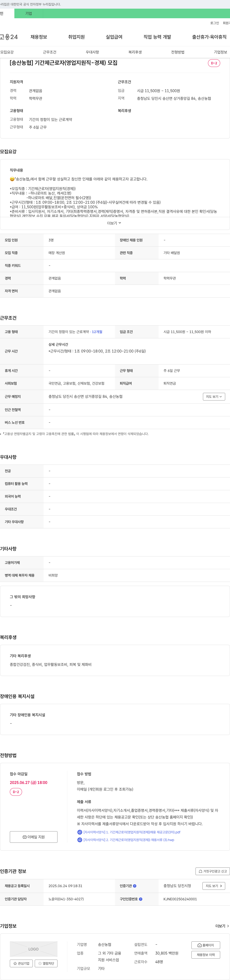Jump to 근무조건 section tab
The image size is (230, 980).
click(50, 52)
